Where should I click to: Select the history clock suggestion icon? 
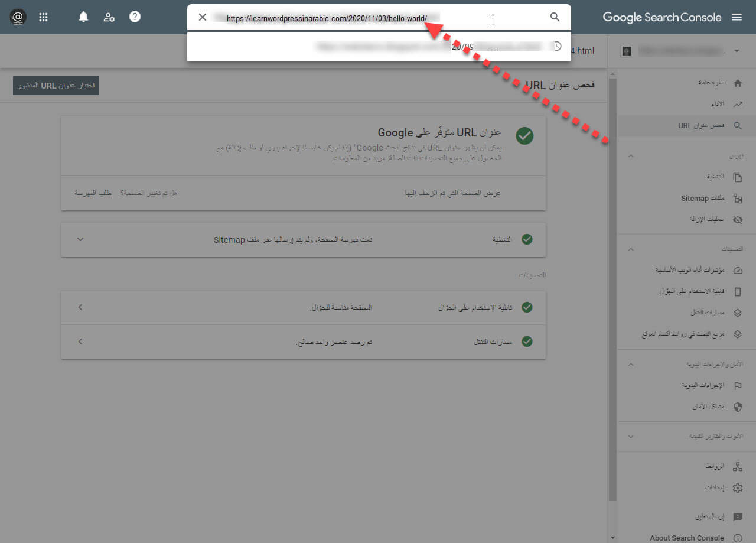(x=556, y=46)
